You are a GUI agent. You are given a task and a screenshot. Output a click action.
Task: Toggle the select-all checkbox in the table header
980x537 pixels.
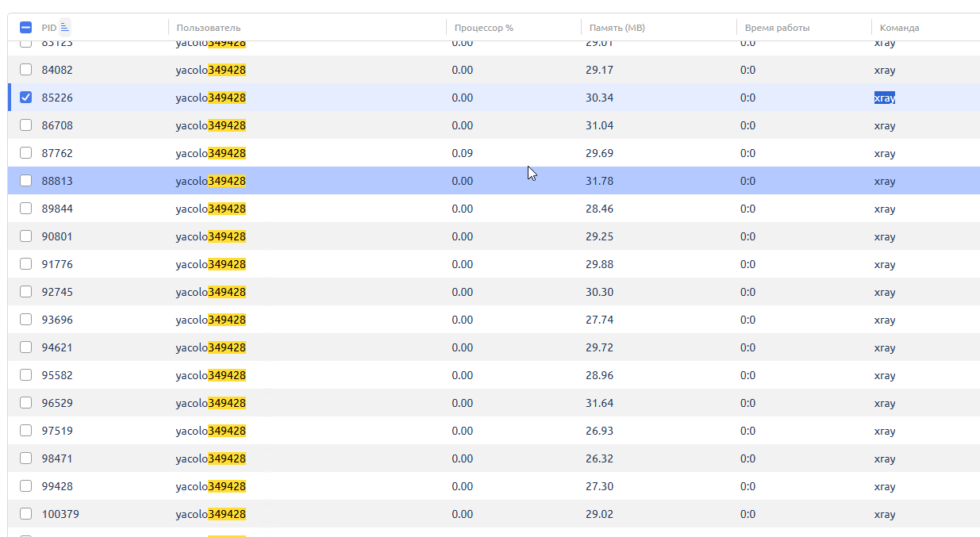(x=25, y=27)
